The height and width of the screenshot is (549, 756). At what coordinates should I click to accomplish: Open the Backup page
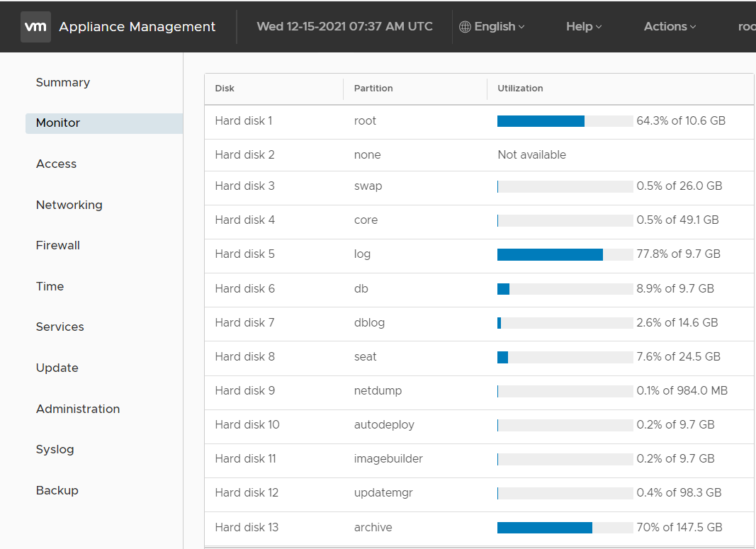pyautogui.click(x=57, y=490)
